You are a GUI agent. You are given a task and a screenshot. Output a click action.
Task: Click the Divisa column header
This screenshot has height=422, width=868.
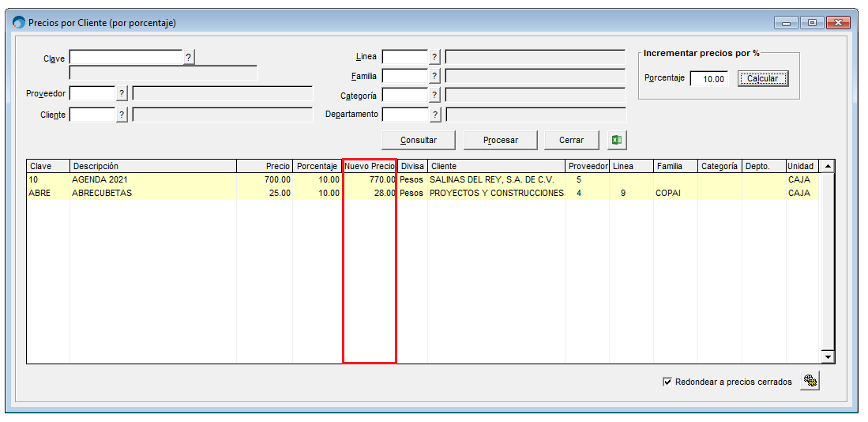click(412, 166)
